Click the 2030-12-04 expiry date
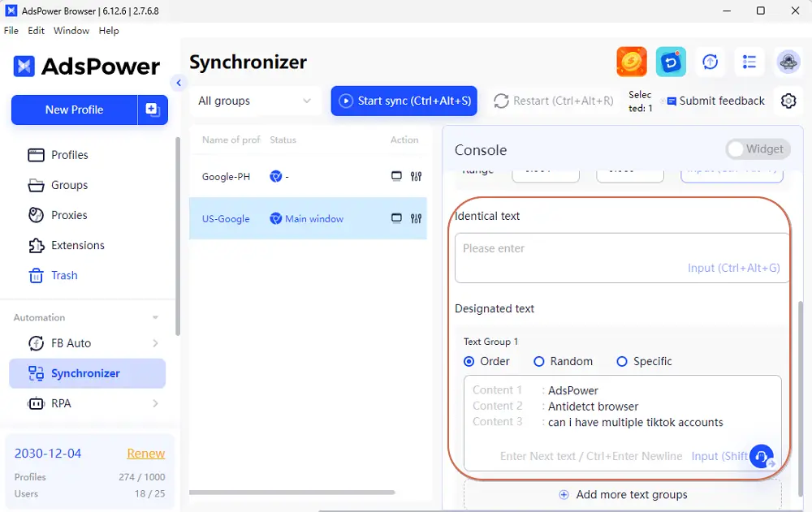 point(48,454)
